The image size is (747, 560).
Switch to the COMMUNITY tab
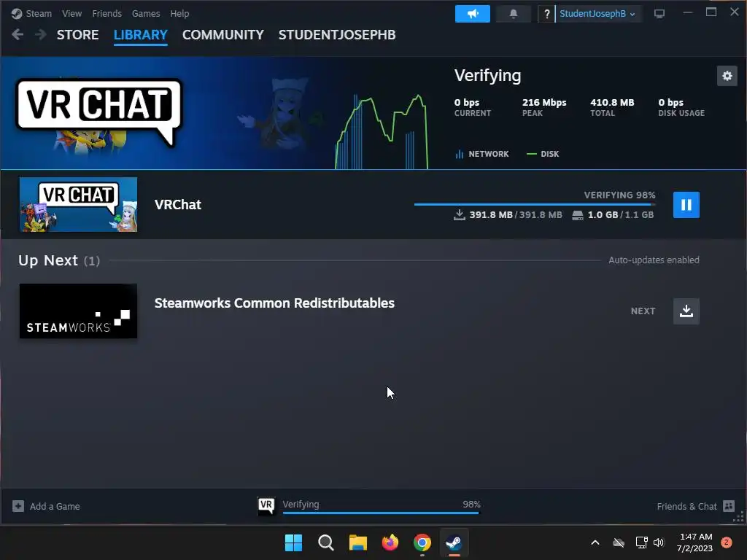223,35
